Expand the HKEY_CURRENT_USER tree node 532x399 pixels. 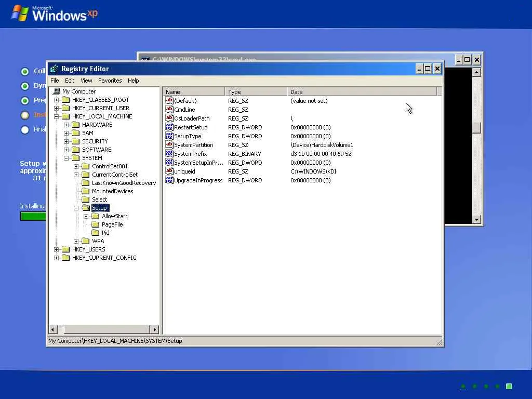[56, 108]
